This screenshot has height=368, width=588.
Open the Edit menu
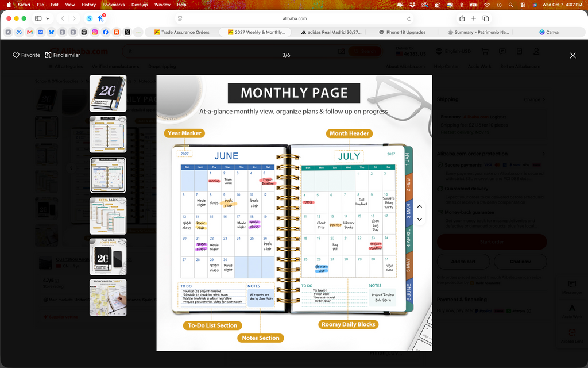click(55, 5)
